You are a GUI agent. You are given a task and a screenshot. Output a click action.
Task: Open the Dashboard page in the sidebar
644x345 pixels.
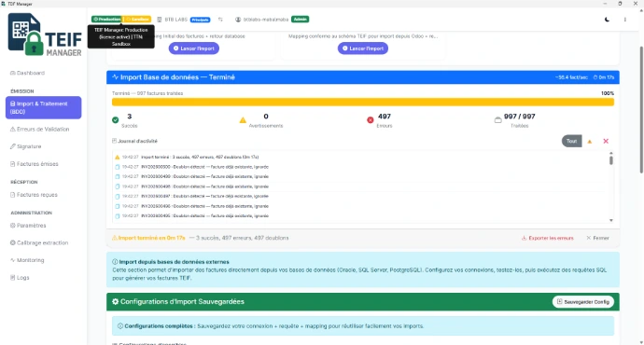coord(27,73)
